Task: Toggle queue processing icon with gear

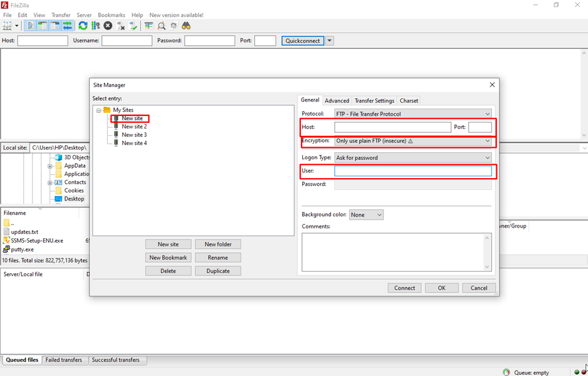Action: pos(96,26)
